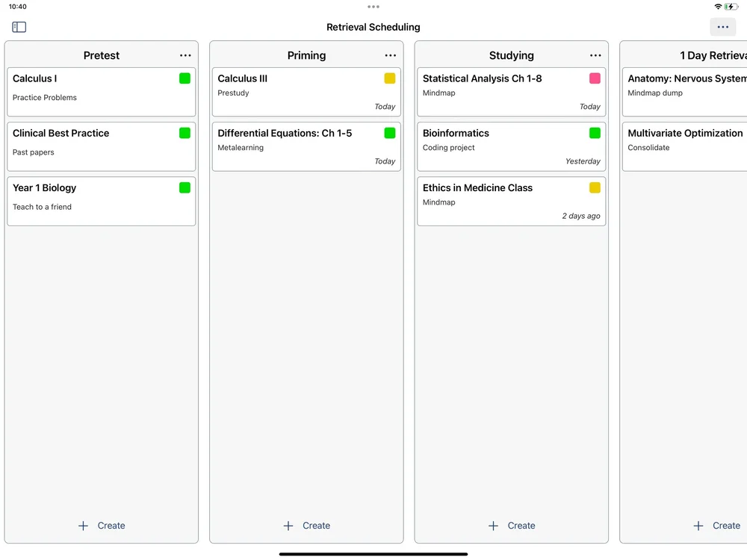Open Differential Equations: Ch 1-5 card title
747x560 pixels.
[285, 134]
